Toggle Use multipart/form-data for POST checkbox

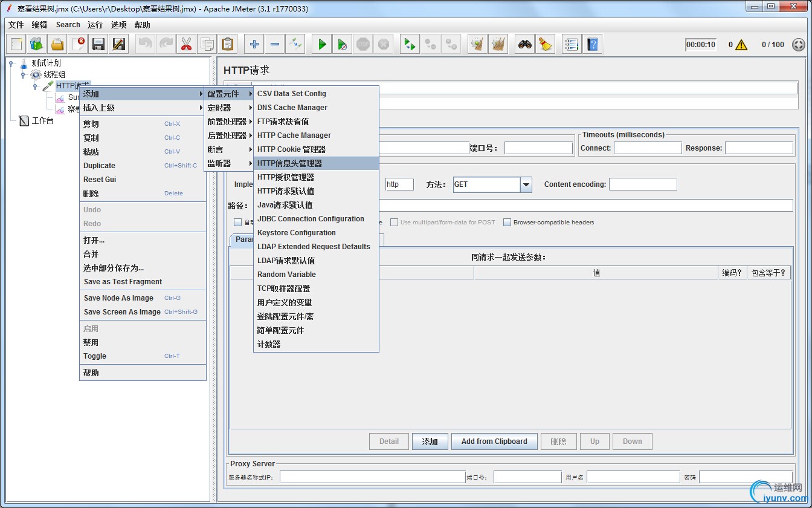coord(394,223)
